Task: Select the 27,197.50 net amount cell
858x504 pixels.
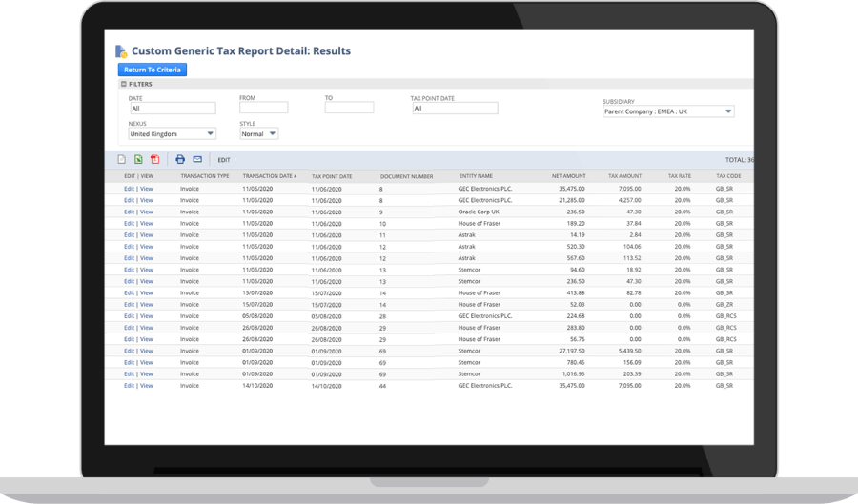Action: tap(572, 351)
